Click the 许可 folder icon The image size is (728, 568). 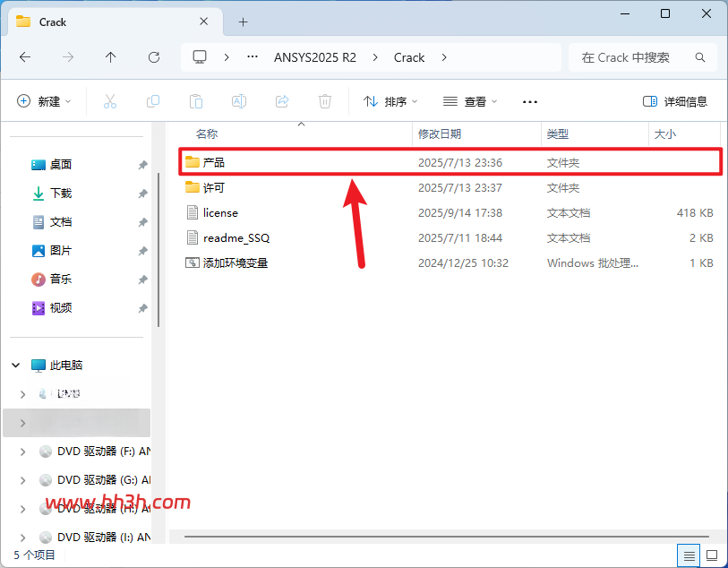(x=193, y=186)
